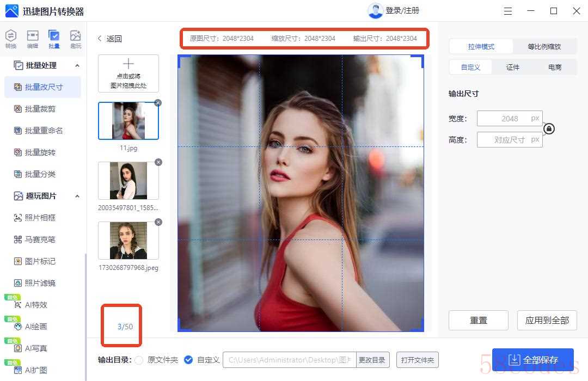Collapse the 趣玩图片 section
Image resolution: width=588 pixels, height=381 pixels.
point(77,196)
